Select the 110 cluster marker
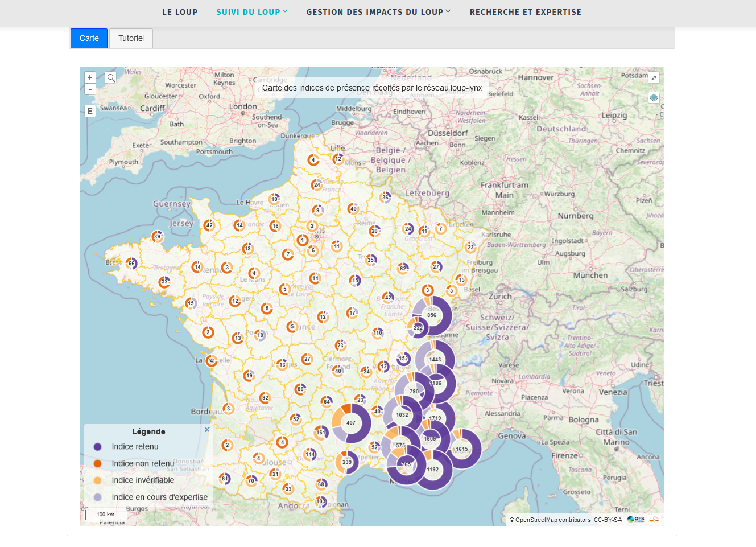Screen dimensions: 756x547 [x=378, y=333]
